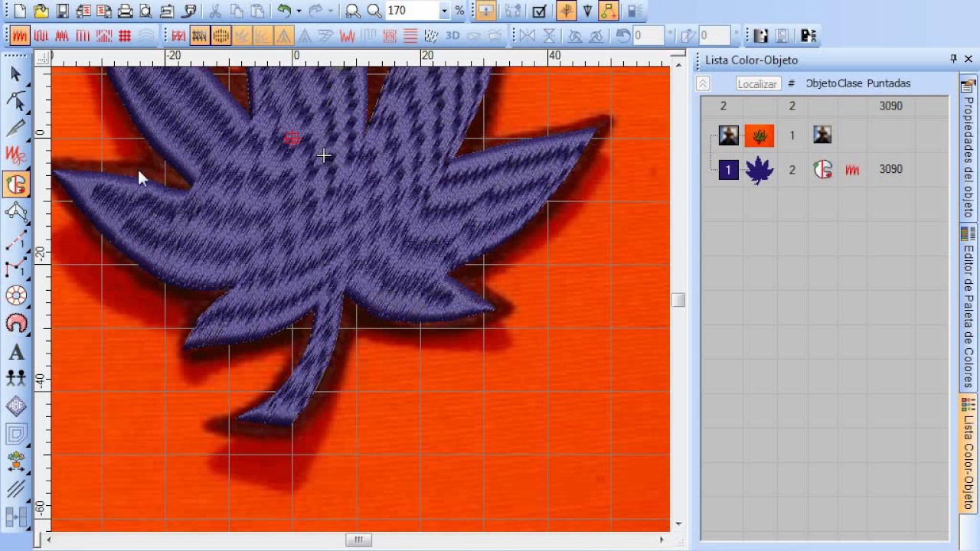The image size is (980, 551).
Task: Click the highlighted complex fill tool
Action: coord(16,184)
